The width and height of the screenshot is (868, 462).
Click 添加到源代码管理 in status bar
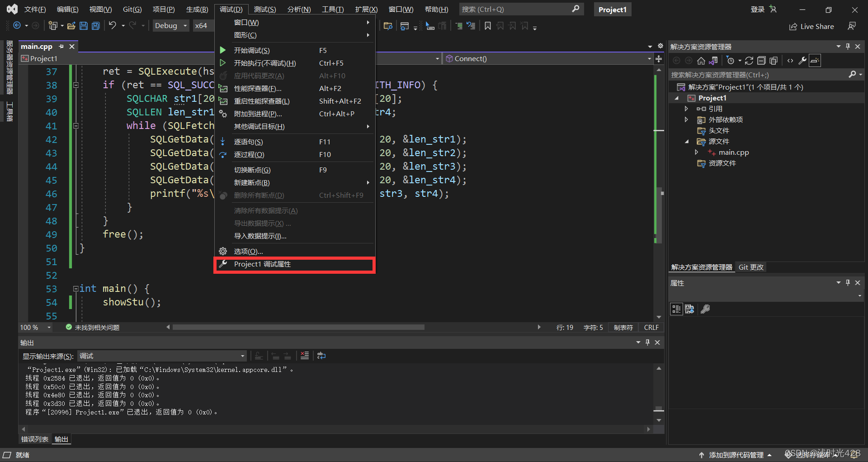(x=736, y=455)
